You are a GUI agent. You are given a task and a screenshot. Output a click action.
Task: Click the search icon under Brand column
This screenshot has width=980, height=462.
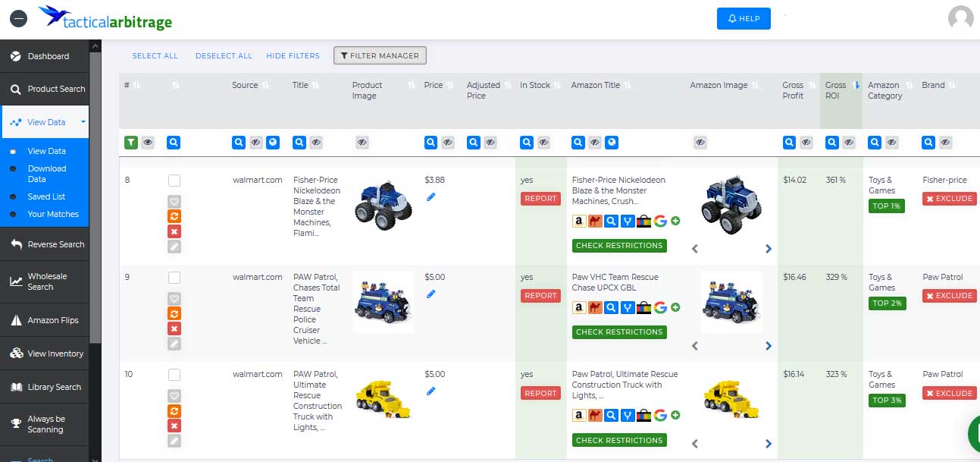coord(928,142)
